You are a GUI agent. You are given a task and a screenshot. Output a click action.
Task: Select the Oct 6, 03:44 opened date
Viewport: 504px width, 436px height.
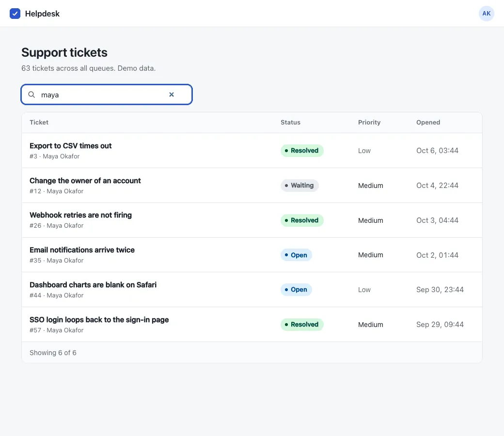[x=437, y=151]
